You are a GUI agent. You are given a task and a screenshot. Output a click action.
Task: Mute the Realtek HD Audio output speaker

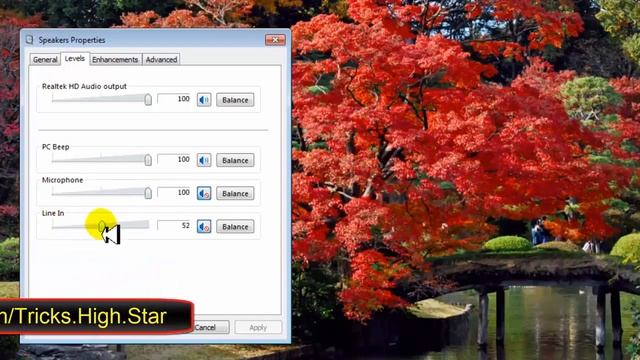pos(204,100)
